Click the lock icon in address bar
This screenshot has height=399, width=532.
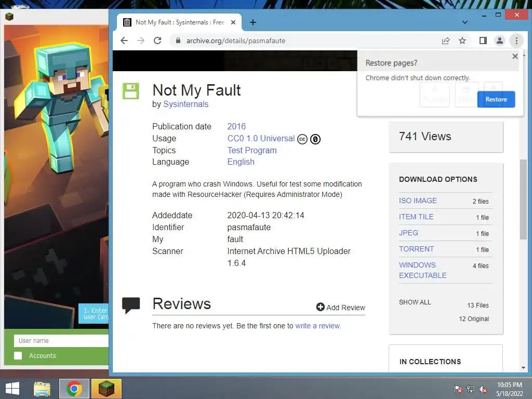178,41
